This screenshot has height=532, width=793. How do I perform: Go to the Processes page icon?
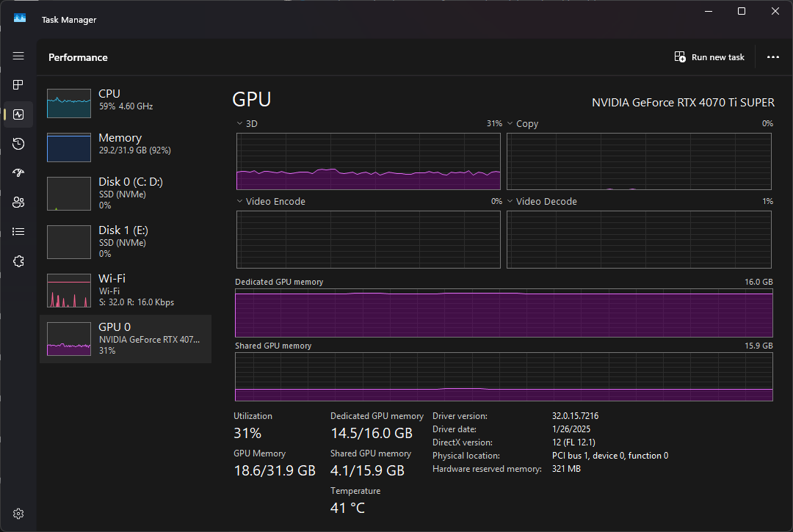click(x=18, y=85)
